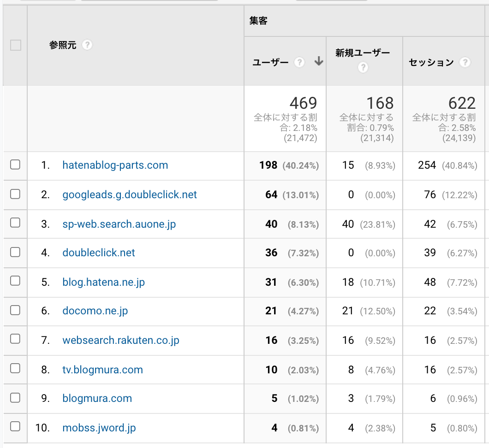
Task: Sort by the セッション column header
Action: pos(431,62)
